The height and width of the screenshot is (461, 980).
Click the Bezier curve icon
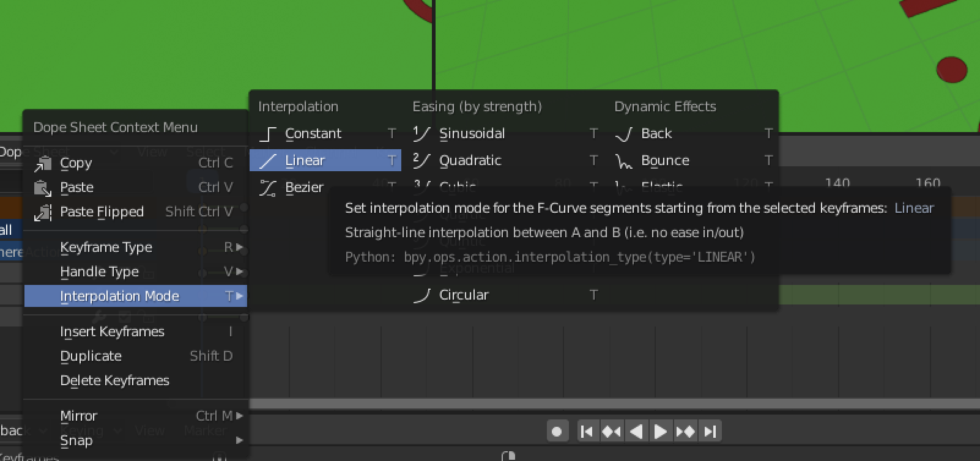point(268,188)
